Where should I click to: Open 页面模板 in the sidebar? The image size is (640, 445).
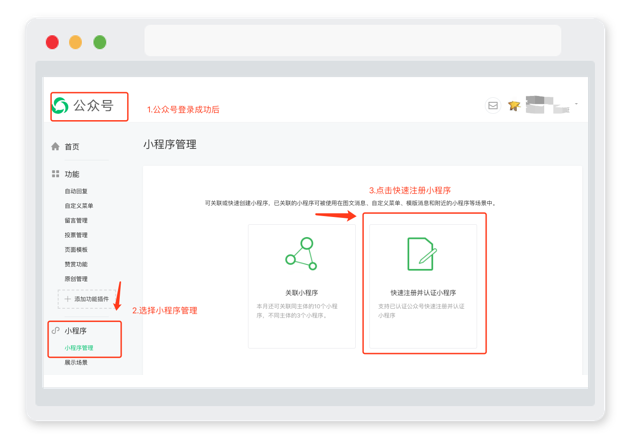pyautogui.click(x=76, y=249)
